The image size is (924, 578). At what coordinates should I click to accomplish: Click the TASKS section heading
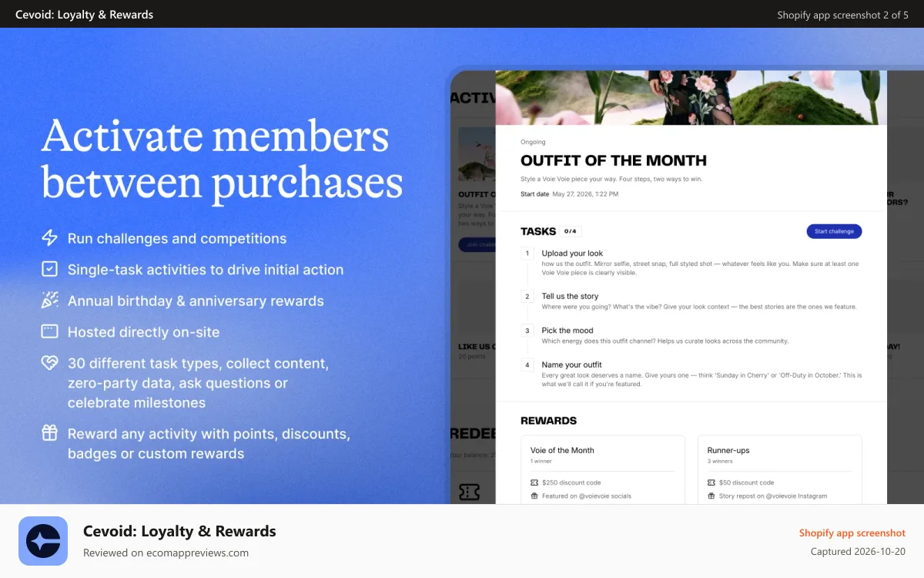(x=538, y=231)
